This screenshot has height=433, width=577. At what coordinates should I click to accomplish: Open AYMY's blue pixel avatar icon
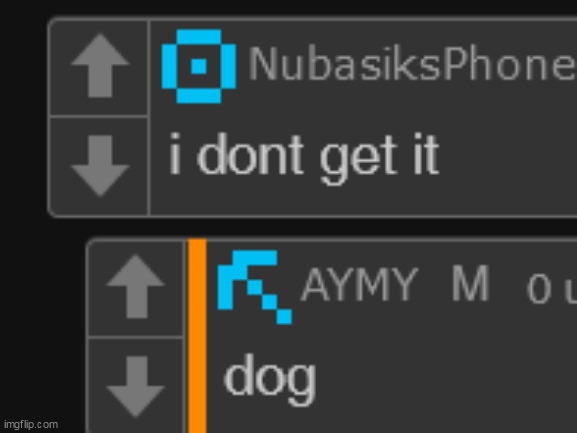(255, 287)
